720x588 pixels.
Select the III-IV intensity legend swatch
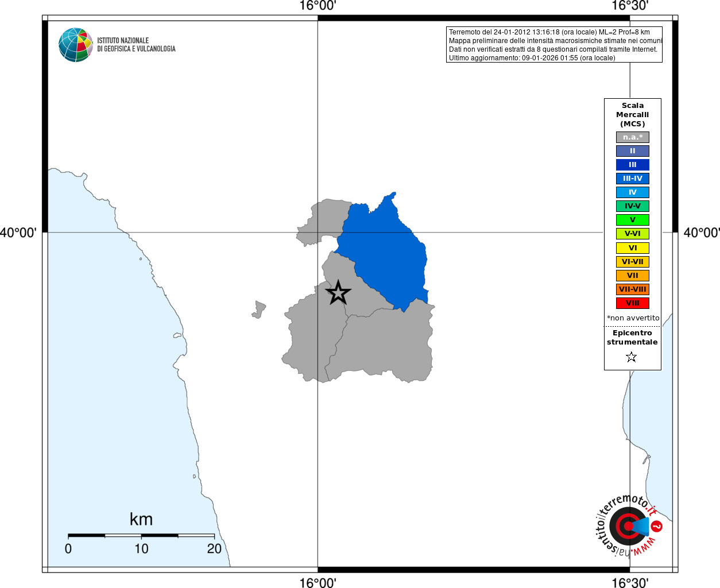[633, 179]
